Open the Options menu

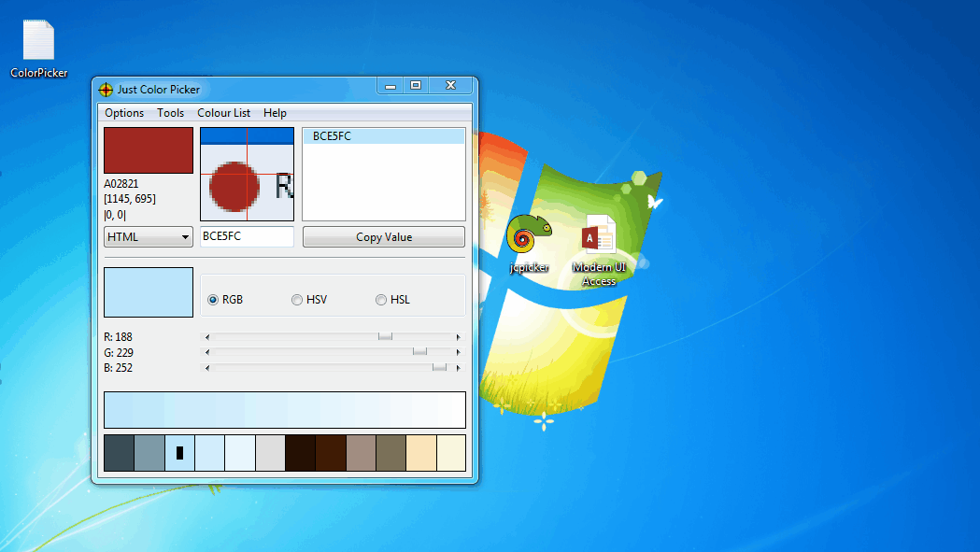124,113
